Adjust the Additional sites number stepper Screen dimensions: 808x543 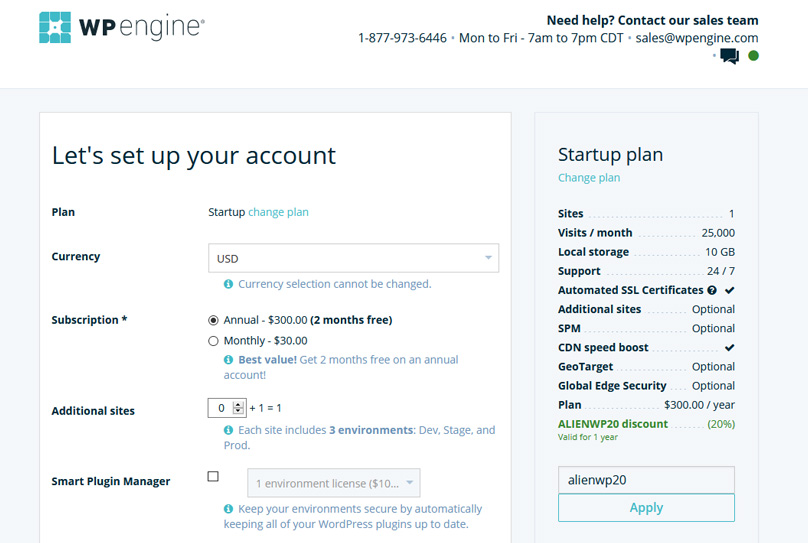(x=238, y=408)
